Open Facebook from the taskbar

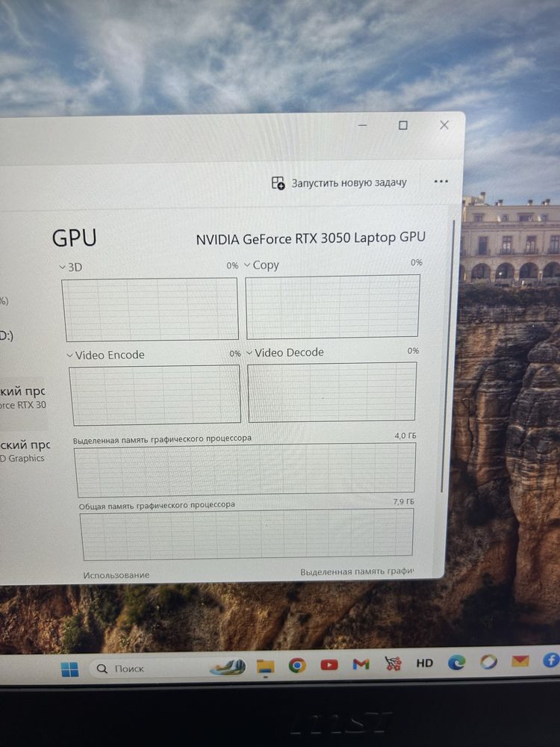tap(552, 660)
